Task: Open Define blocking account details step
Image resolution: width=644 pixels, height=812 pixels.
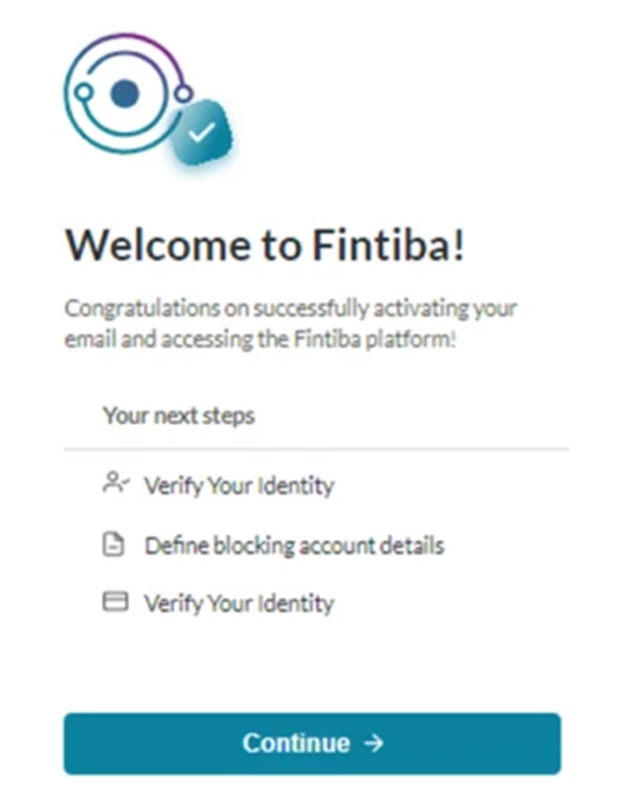Action: coord(294,546)
